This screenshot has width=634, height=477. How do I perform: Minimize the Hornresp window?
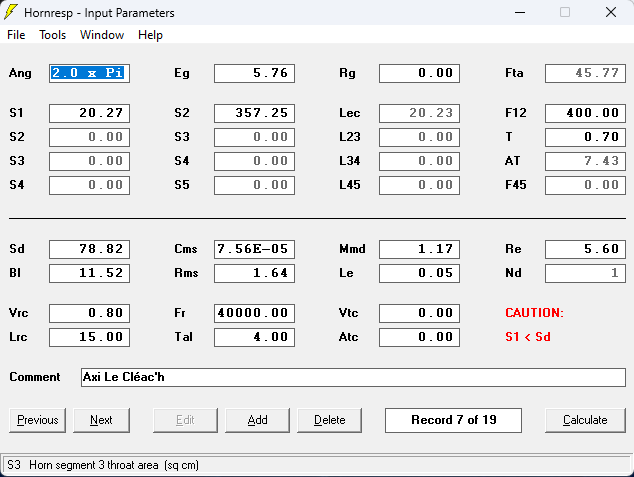point(520,12)
